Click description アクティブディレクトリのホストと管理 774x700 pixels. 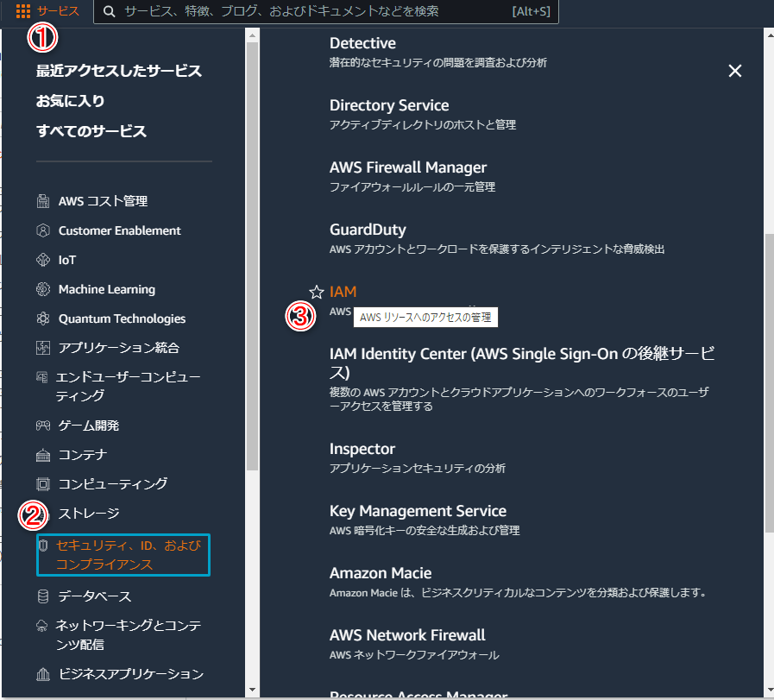pos(423,125)
